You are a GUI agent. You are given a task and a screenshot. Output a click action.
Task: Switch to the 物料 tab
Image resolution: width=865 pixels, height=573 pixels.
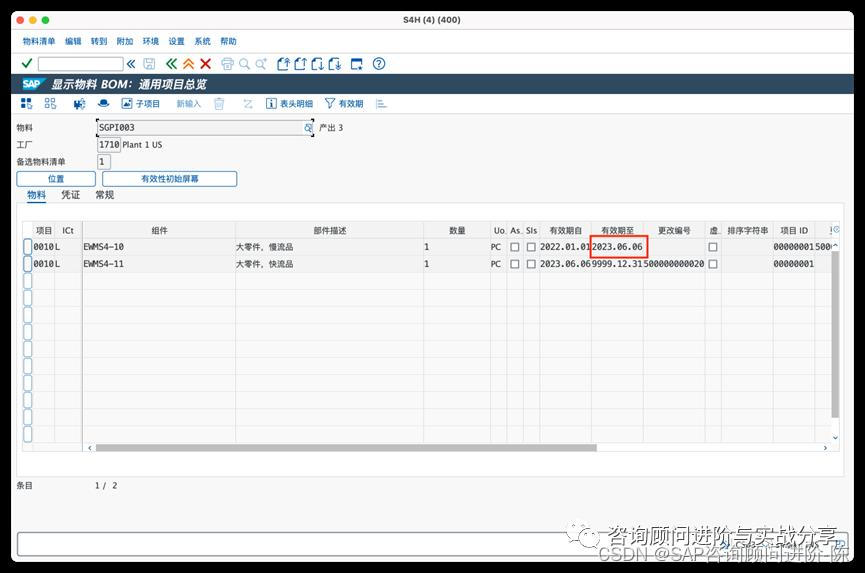36,195
